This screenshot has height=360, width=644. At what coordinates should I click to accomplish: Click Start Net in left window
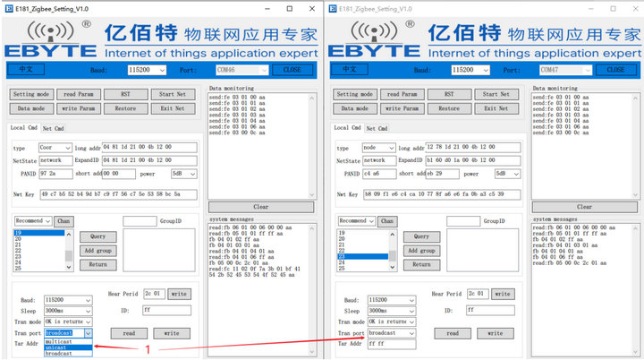click(x=173, y=94)
